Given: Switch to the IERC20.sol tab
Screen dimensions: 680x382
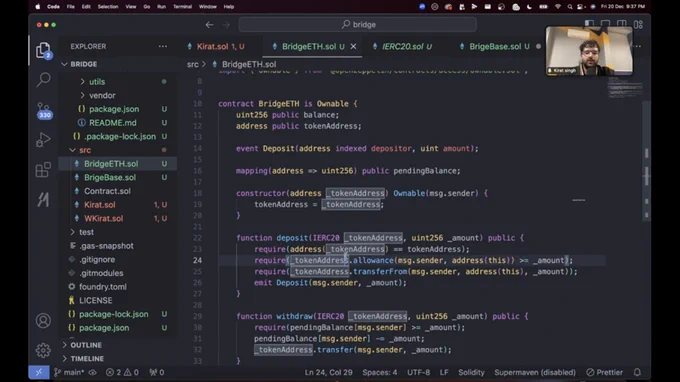Looking at the screenshot, I should click(x=403, y=46).
